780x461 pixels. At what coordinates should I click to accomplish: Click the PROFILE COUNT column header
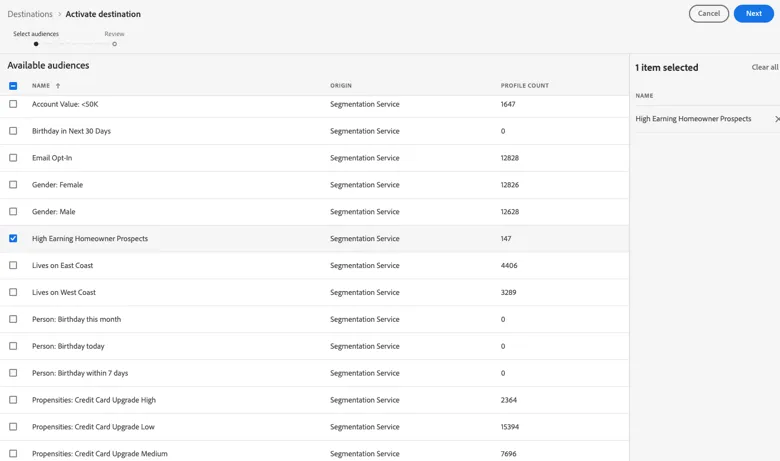524,86
